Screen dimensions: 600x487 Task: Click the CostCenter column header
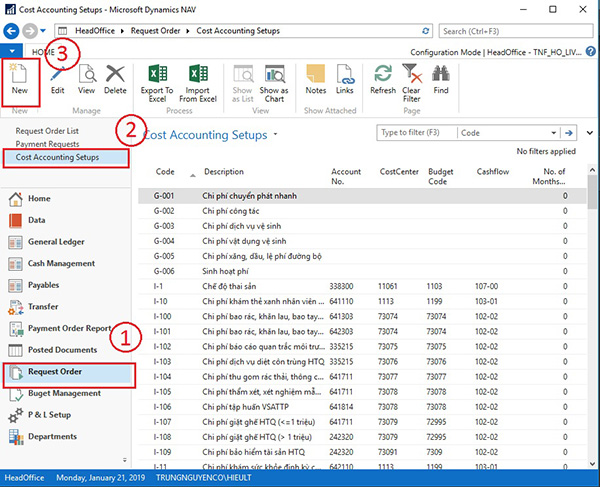[x=399, y=172]
